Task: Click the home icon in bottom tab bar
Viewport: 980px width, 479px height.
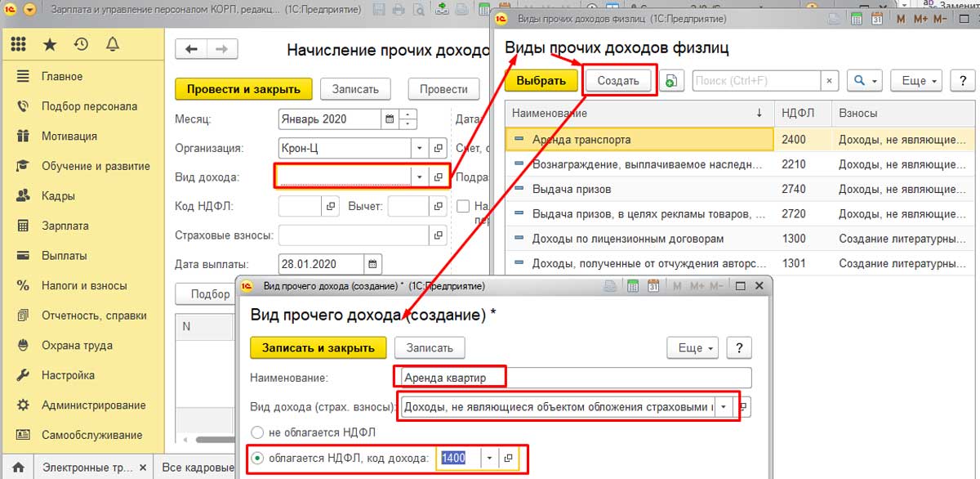Action: 17,468
